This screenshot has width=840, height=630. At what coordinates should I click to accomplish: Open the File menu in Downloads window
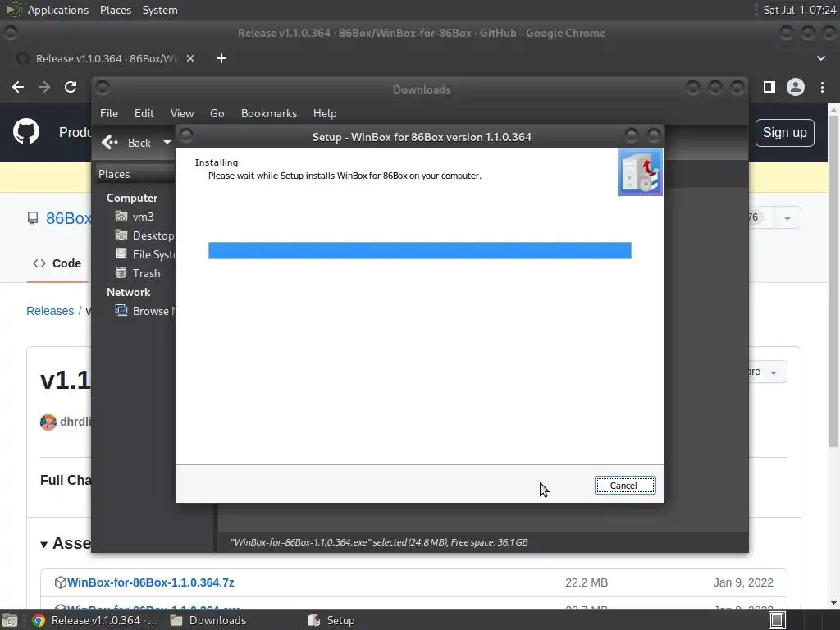(x=109, y=113)
